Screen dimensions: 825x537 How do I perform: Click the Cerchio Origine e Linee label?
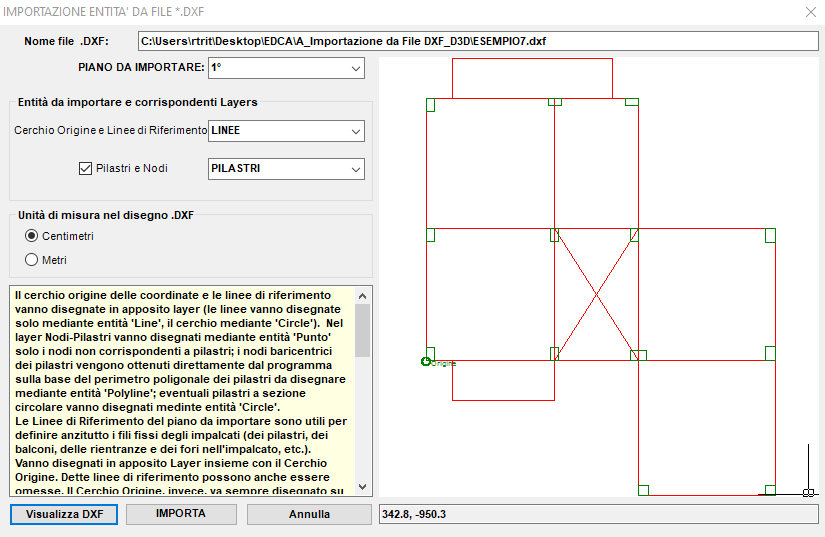click(x=110, y=130)
